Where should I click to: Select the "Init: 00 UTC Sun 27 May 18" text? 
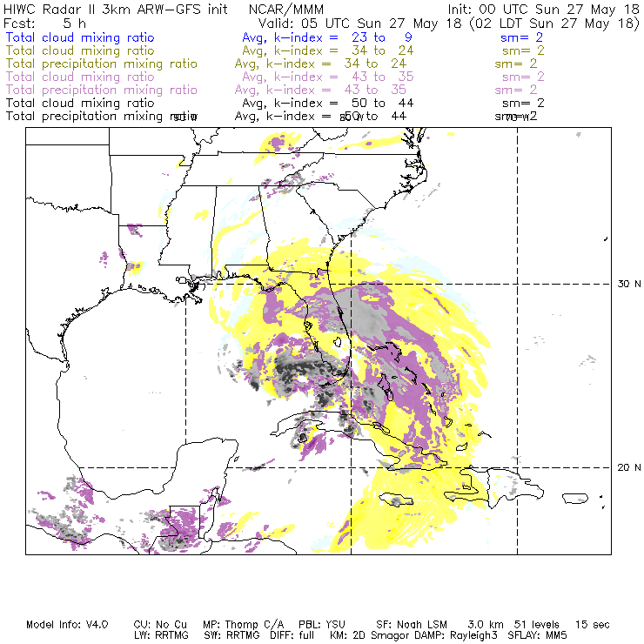pyautogui.click(x=543, y=10)
